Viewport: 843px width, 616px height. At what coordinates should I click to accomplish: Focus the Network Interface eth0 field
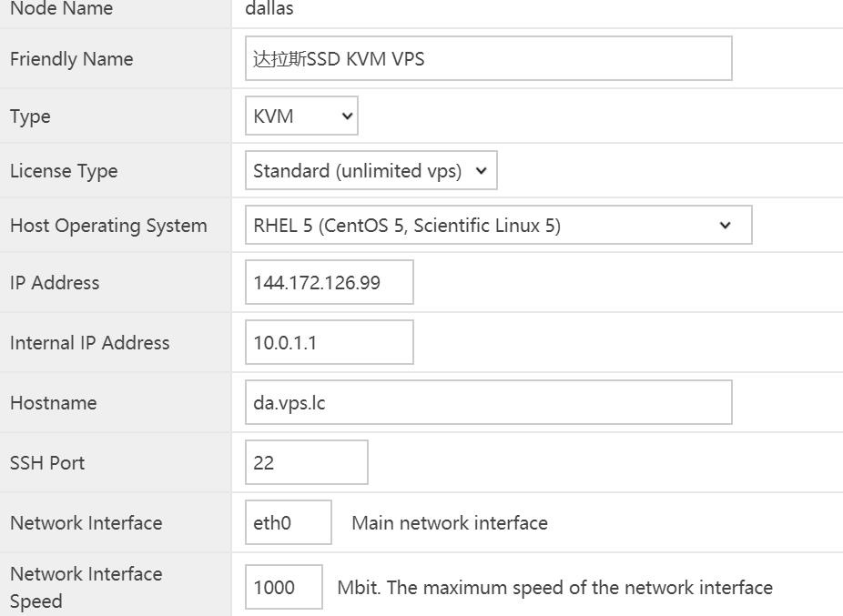tap(288, 523)
